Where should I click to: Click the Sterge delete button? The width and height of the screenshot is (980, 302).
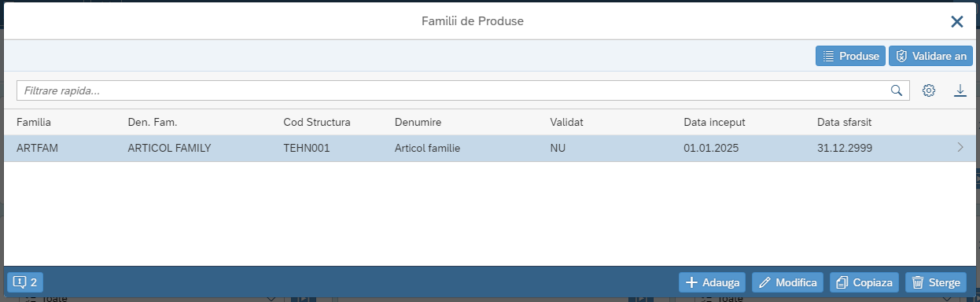pyautogui.click(x=936, y=282)
